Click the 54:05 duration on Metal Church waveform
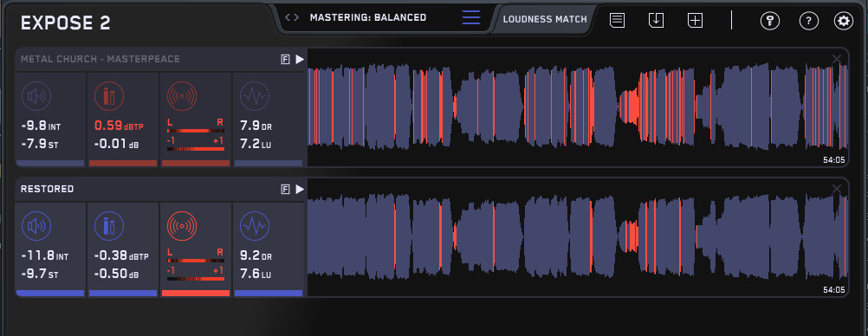 (834, 160)
